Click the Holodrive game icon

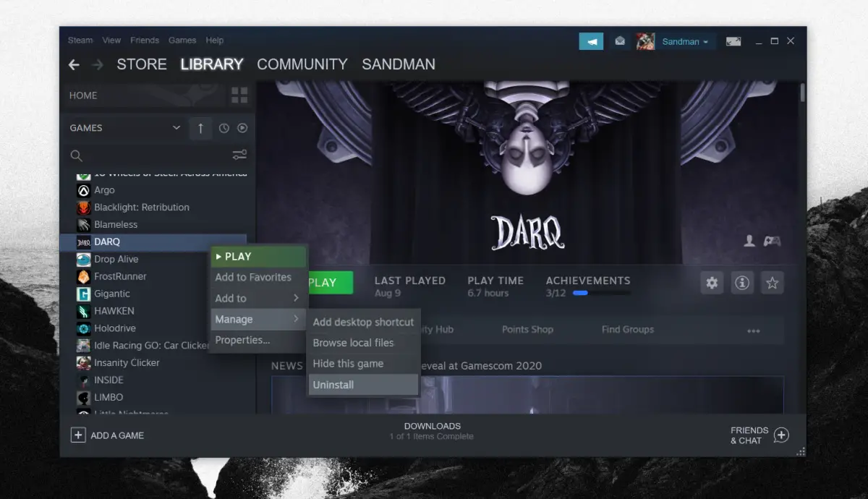click(83, 328)
